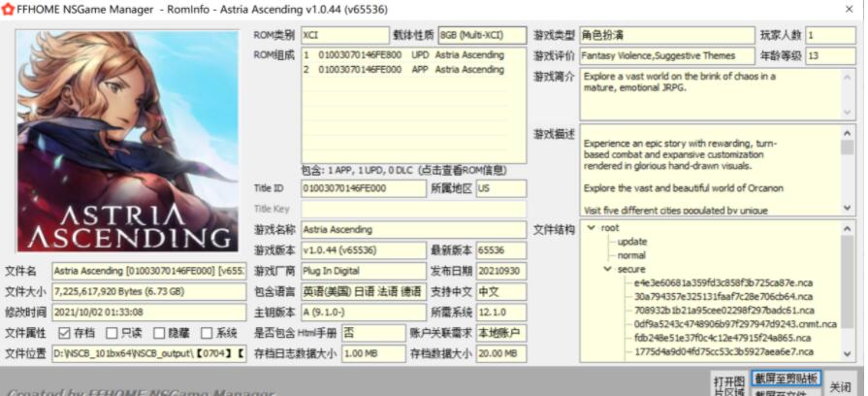Select the normal folder in tree
Screen dimensions: 868x396
(x=631, y=255)
